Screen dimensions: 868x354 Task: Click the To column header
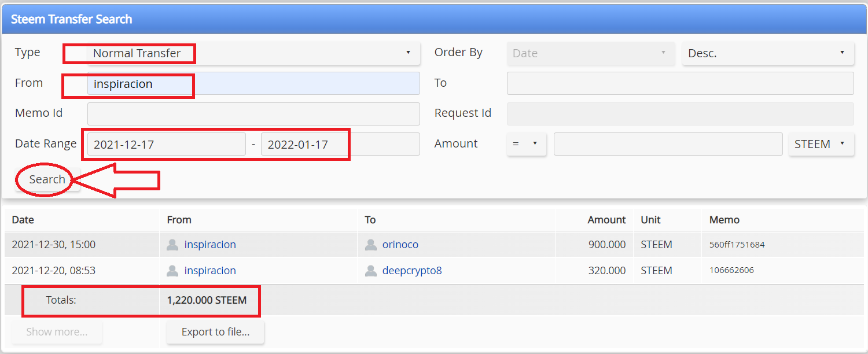370,220
